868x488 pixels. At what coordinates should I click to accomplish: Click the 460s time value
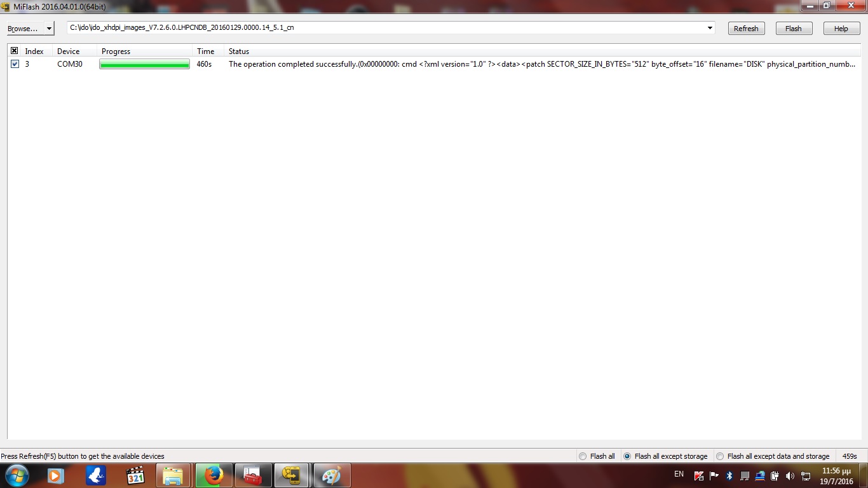tap(204, 64)
